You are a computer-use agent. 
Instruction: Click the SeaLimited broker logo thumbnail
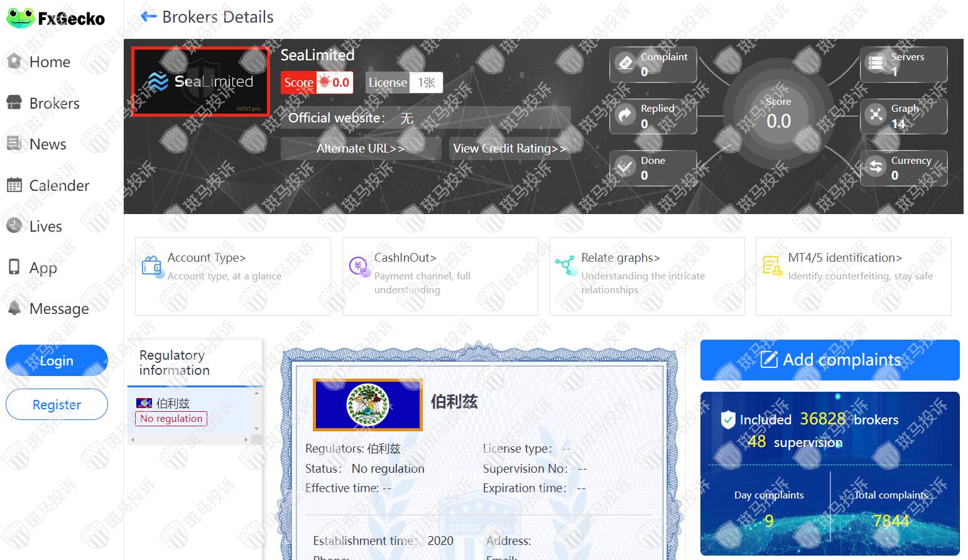(201, 82)
